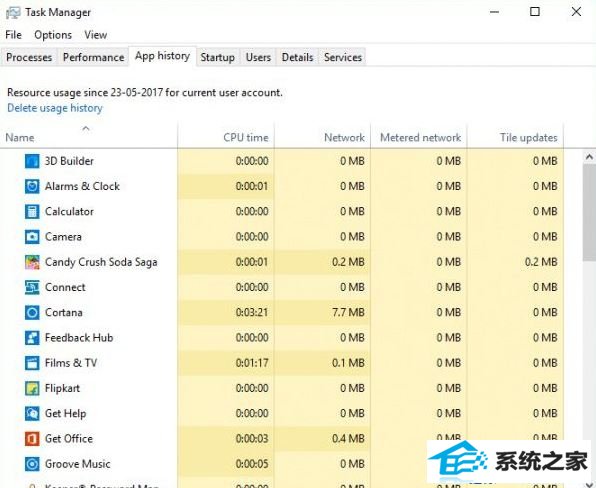Minimize the Task Manager window
This screenshot has width=596, height=488.
coord(494,12)
